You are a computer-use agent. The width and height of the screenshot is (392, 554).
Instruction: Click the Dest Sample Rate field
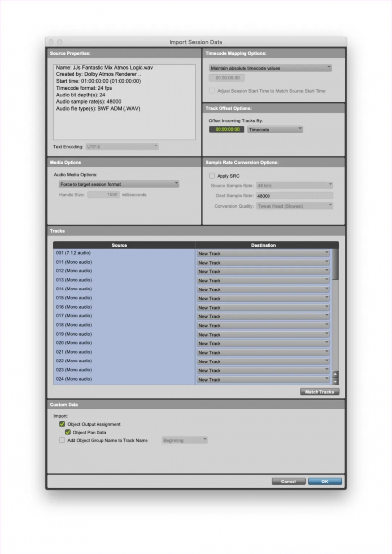294,196
